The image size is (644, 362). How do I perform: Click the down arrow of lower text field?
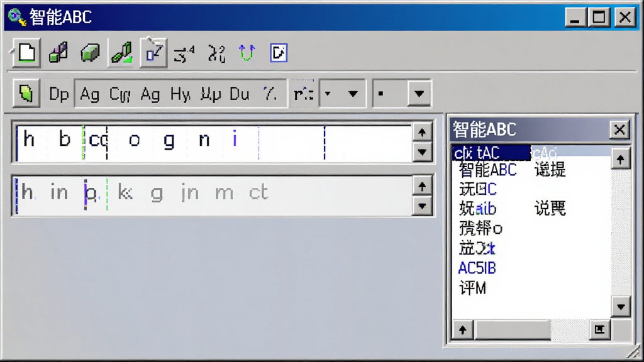pos(422,206)
